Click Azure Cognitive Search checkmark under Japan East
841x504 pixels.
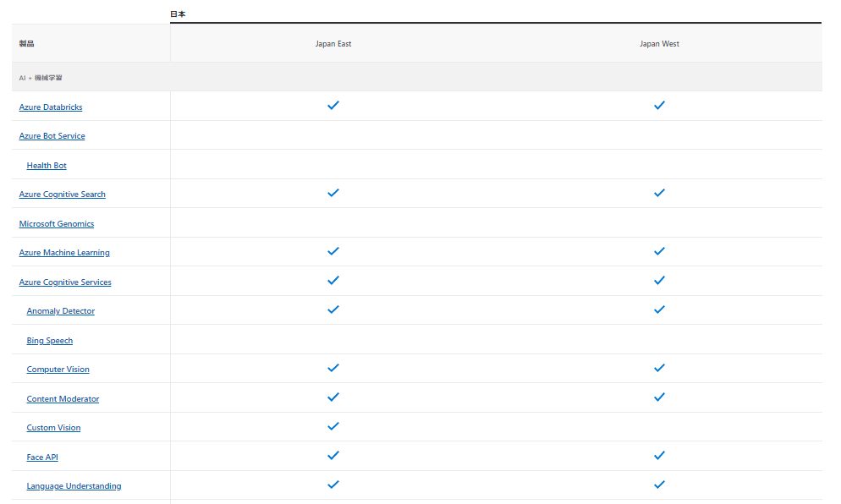pos(333,193)
